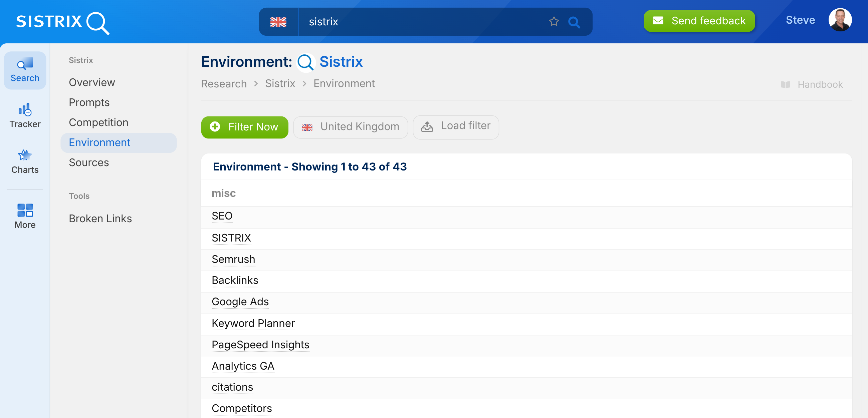Open the Search module in sidebar
This screenshot has height=418, width=868.
coord(25,70)
